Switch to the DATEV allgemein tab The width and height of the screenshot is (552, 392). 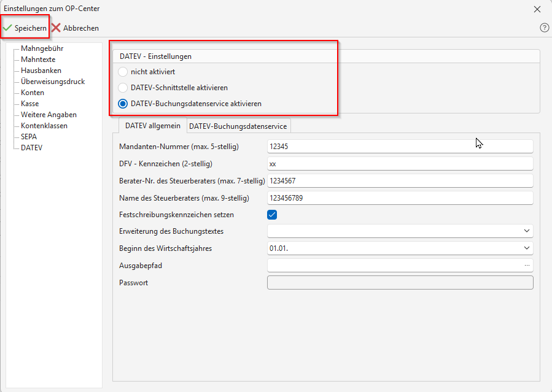(x=153, y=126)
